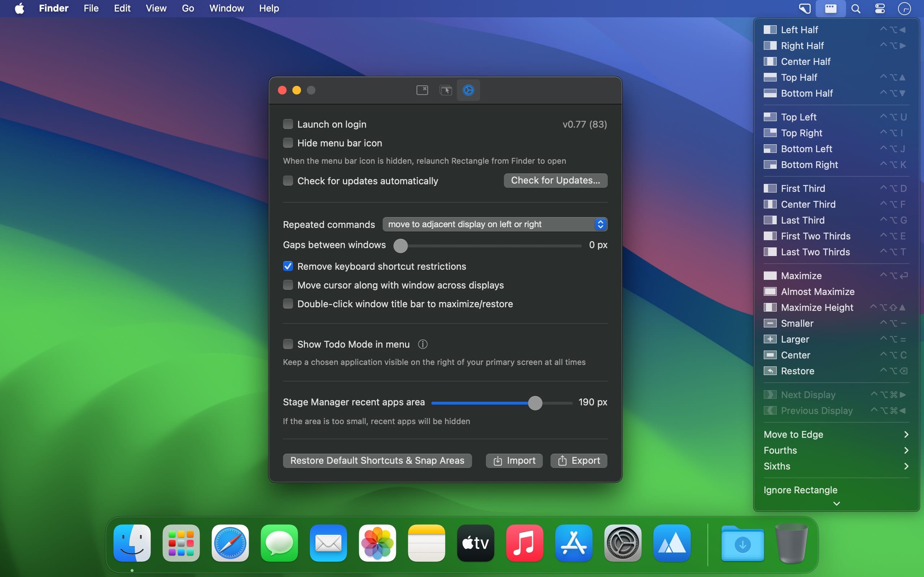Screen dimensions: 924x577
Task: Click the Stage Manager recent apps slider
Action: 535,403
